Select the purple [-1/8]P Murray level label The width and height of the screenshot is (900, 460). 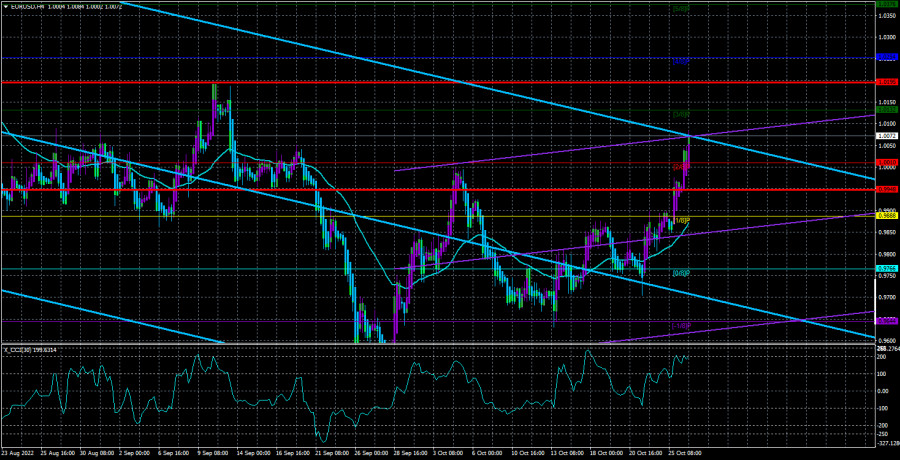pos(680,326)
